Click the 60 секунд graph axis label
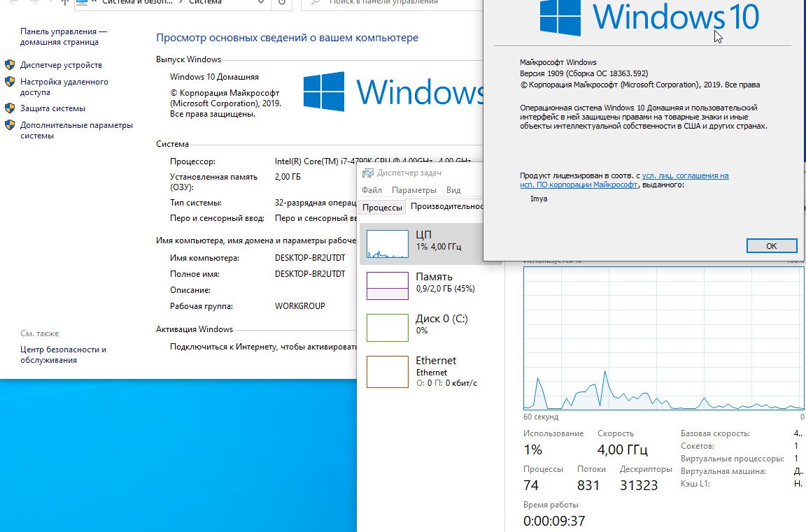806x532 pixels. [541, 417]
